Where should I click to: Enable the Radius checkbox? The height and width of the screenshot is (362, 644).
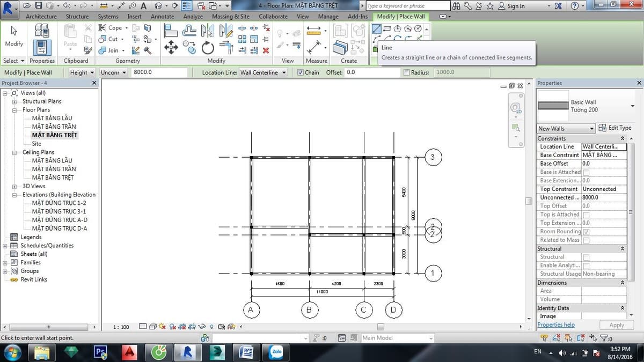click(x=406, y=72)
